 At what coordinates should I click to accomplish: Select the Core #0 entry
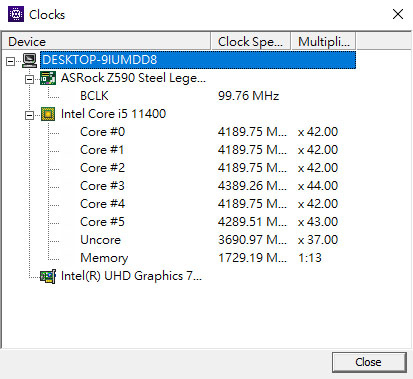click(102, 132)
